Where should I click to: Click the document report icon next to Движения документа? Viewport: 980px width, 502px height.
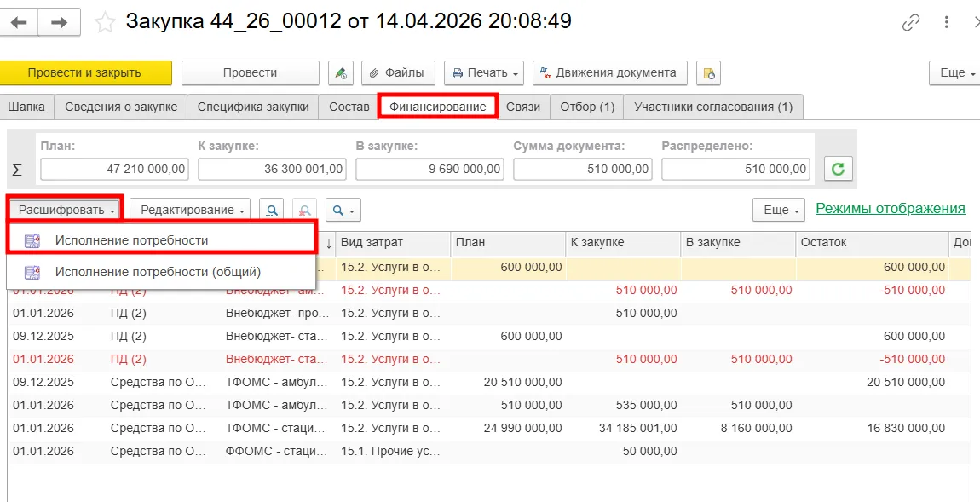(708, 73)
